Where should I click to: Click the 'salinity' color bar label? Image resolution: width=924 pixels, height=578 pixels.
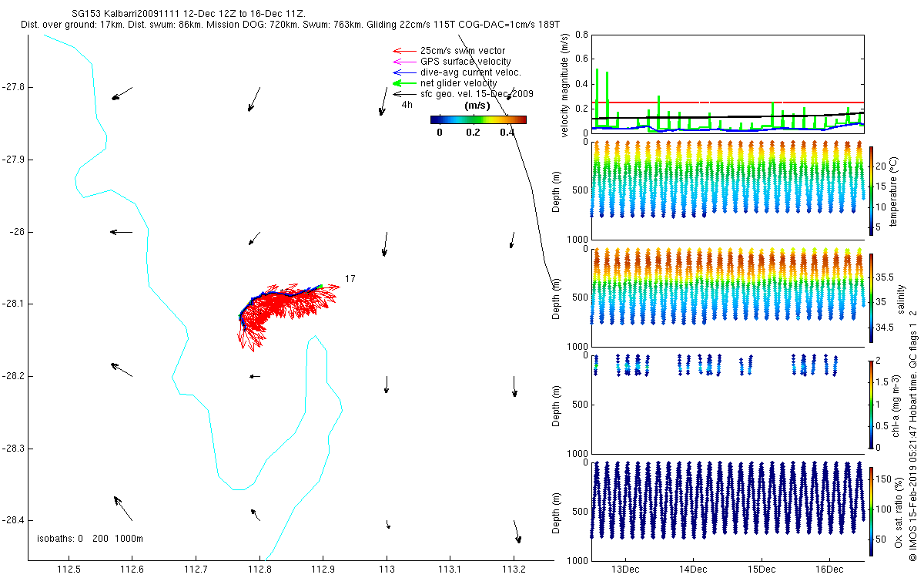901,299
